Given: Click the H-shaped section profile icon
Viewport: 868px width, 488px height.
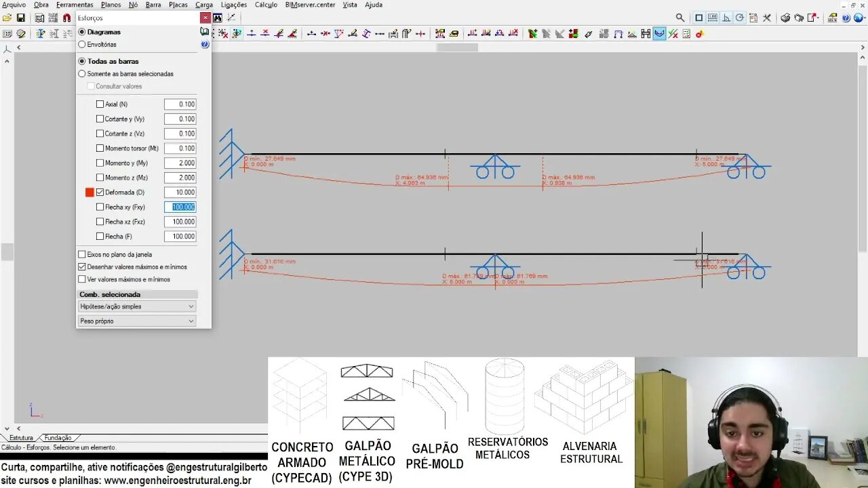Looking at the screenshot, I should pos(646,33).
